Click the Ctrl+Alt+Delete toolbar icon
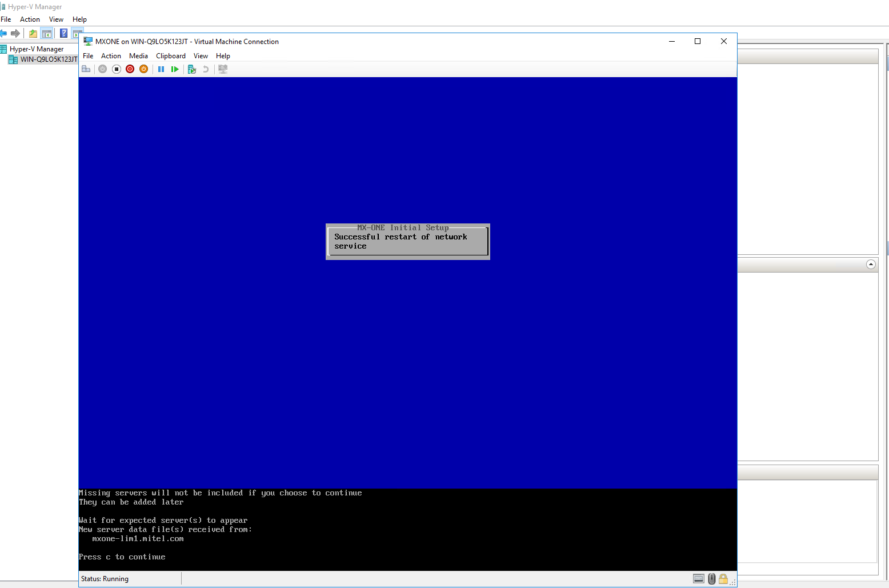Screen dimensions: 889x588 pos(86,69)
